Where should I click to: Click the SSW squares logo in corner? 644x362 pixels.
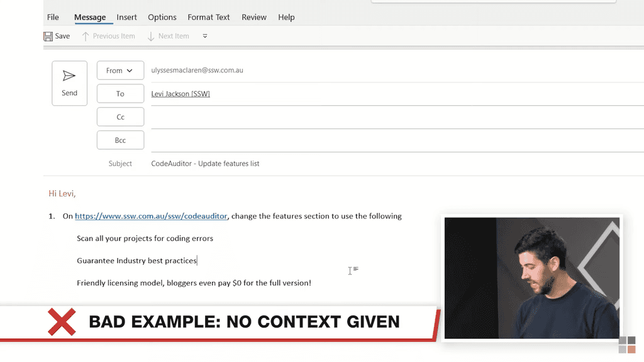pos(626,344)
